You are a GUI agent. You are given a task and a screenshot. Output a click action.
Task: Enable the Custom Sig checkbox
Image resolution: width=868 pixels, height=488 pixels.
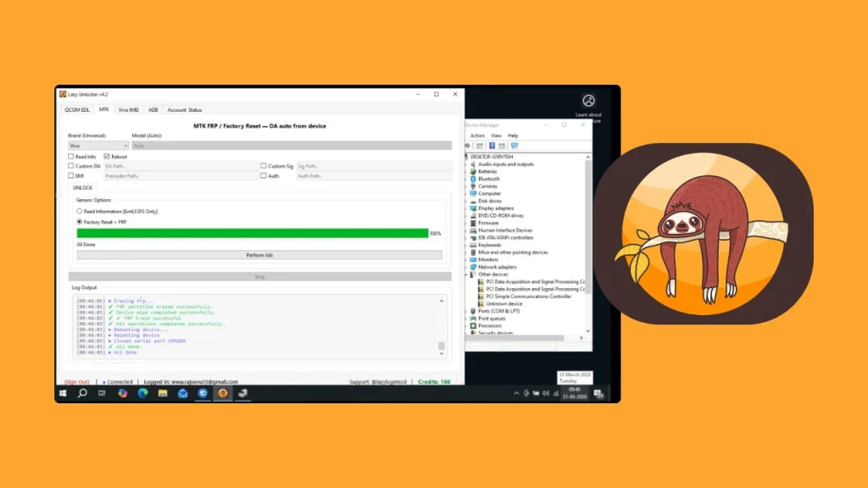tap(264, 166)
